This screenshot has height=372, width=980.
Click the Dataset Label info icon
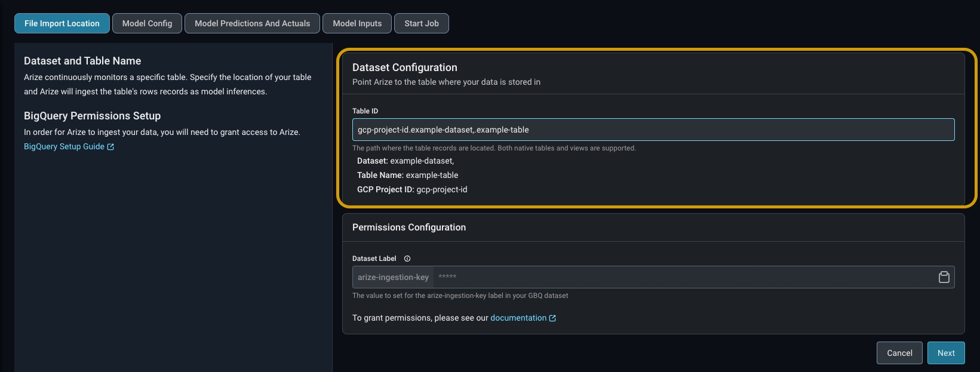click(x=407, y=259)
